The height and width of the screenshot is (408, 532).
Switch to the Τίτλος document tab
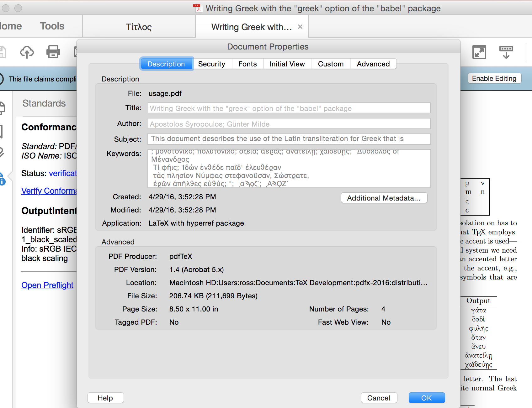click(x=139, y=27)
